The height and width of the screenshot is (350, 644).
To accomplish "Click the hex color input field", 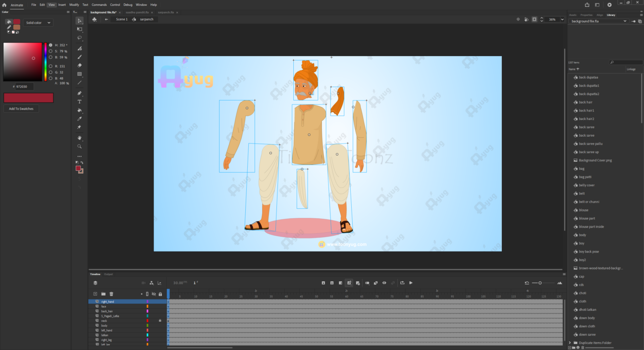I will [x=24, y=86].
